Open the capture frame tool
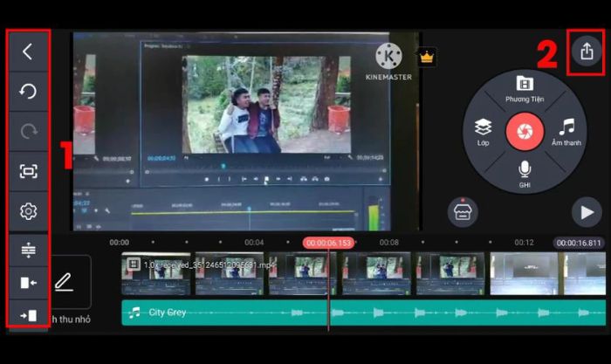The height and width of the screenshot is (364, 611). click(28, 171)
